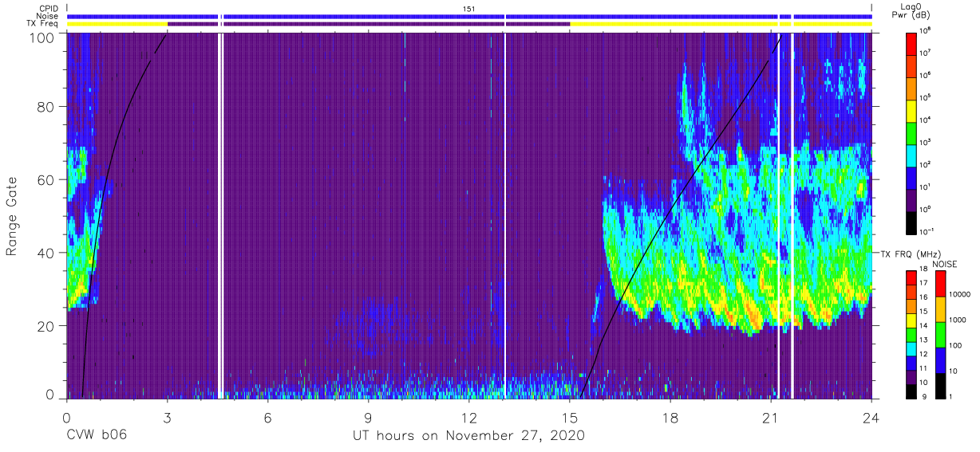
Task: Click the '9' tick on the UT hours axis
Action: click(368, 417)
